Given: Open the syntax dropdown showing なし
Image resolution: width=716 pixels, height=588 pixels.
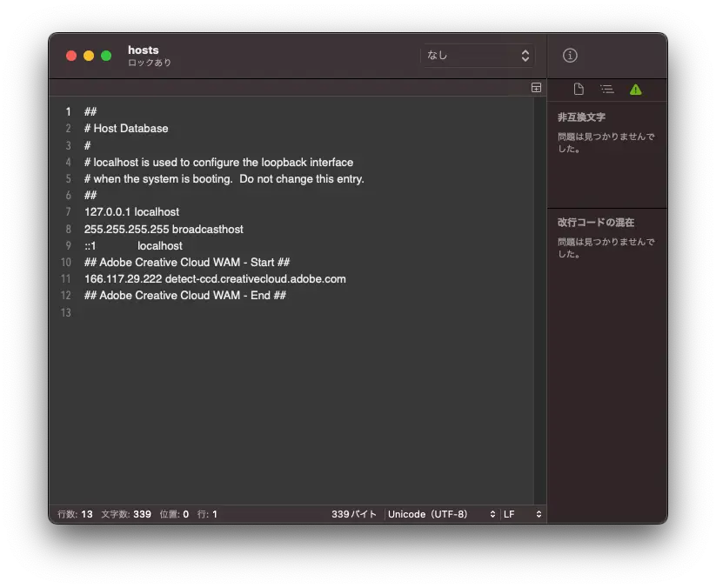Looking at the screenshot, I should (477, 56).
